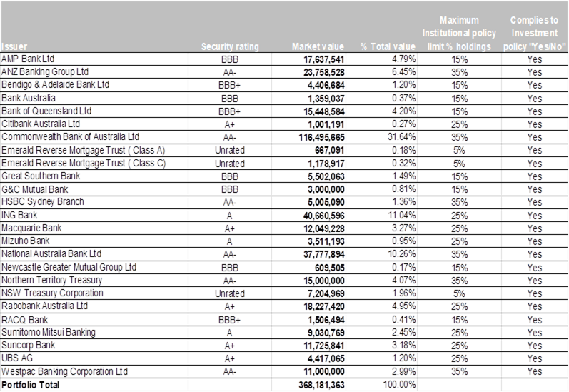Click 'Emerald Reverse Mortgage Trust ( Class A)'

coord(83,150)
